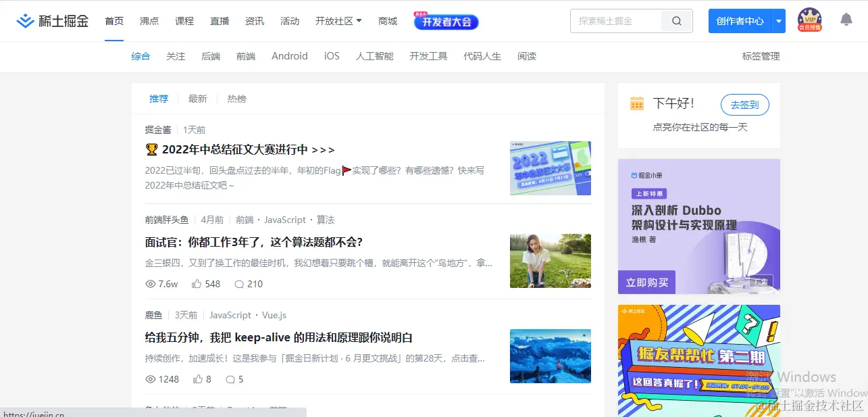
Task: Click the 去签到 button
Action: coord(745,105)
